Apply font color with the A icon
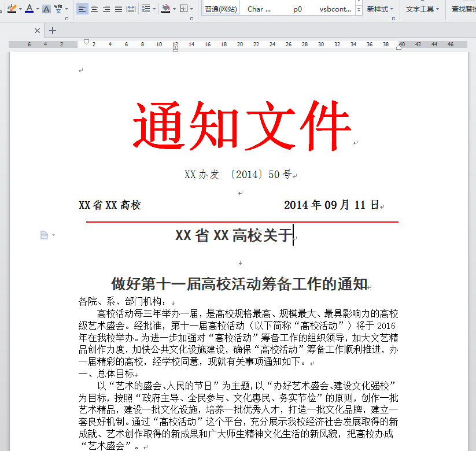Screen dimensions: 476x451 [x=29, y=9]
